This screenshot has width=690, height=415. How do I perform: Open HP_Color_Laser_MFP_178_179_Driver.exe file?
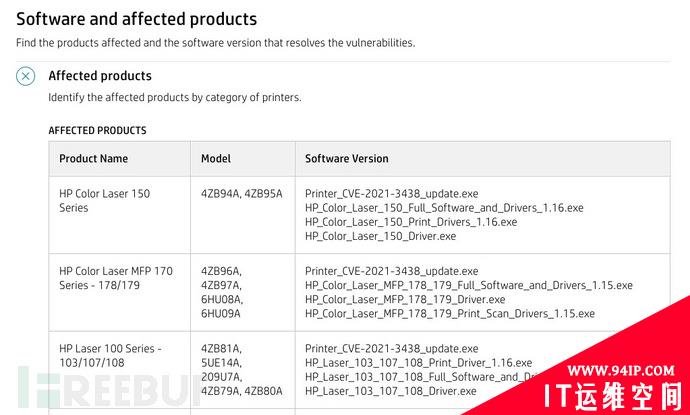point(405,299)
